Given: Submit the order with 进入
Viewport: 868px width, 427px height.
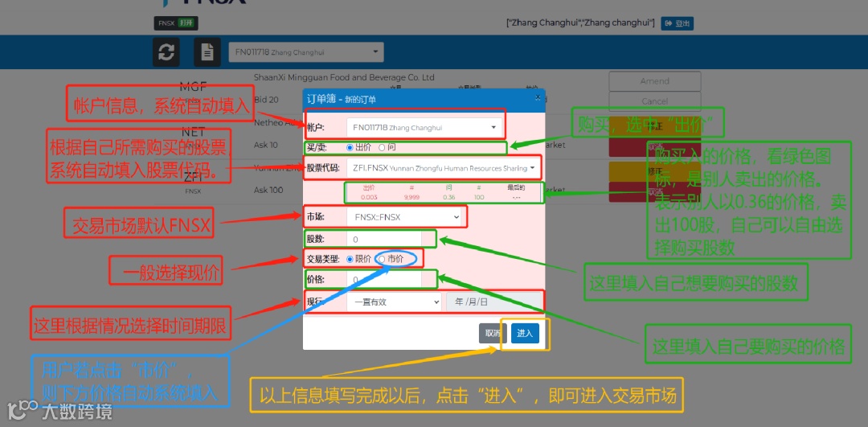Looking at the screenshot, I should click(x=525, y=334).
